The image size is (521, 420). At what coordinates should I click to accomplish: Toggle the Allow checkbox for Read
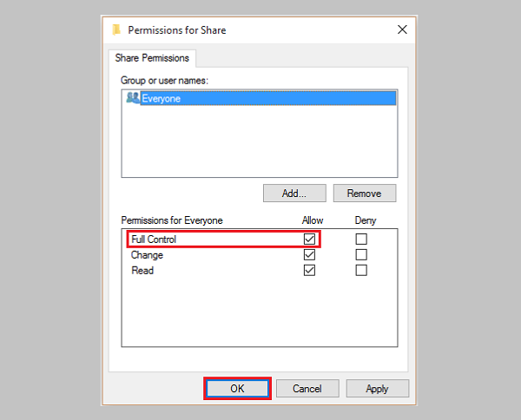309,270
